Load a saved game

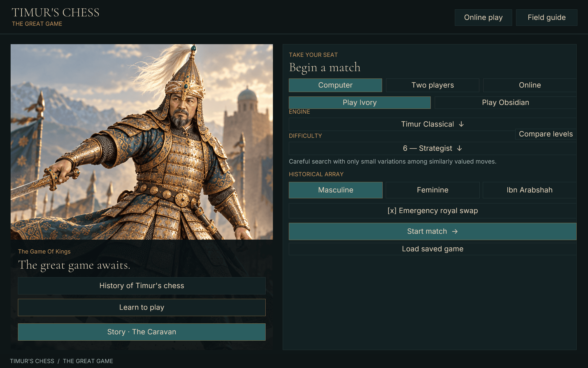point(432,249)
